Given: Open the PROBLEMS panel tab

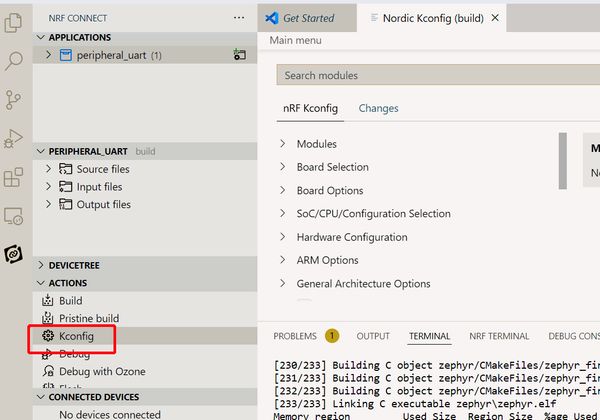Looking at the screenshot, I should coord(295,336).
